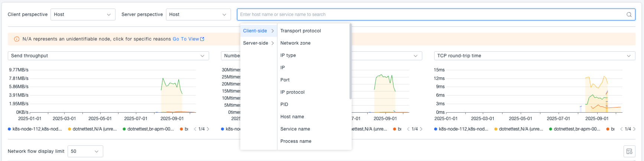
Task: Open the Server perspective Host dropdown
Action: tap(198, 15)
